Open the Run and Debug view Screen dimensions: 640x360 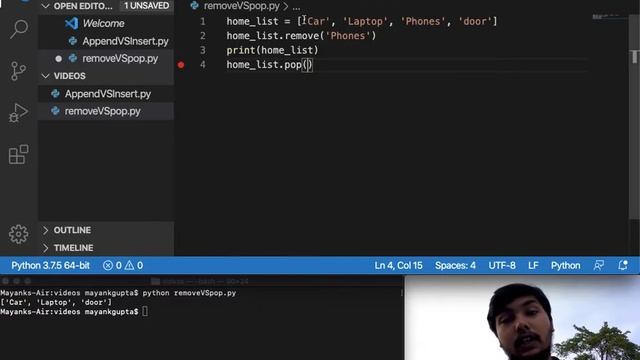(x=18, y=112)
